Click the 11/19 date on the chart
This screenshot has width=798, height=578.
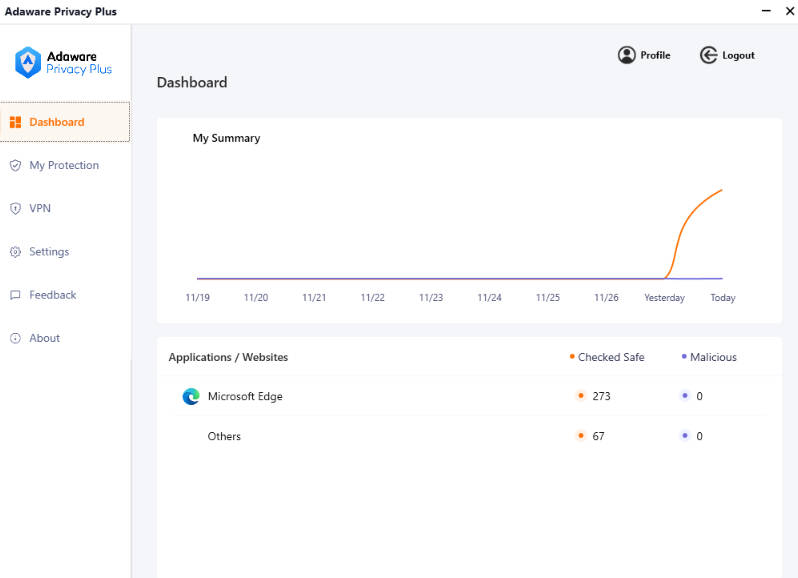[197, 298]
